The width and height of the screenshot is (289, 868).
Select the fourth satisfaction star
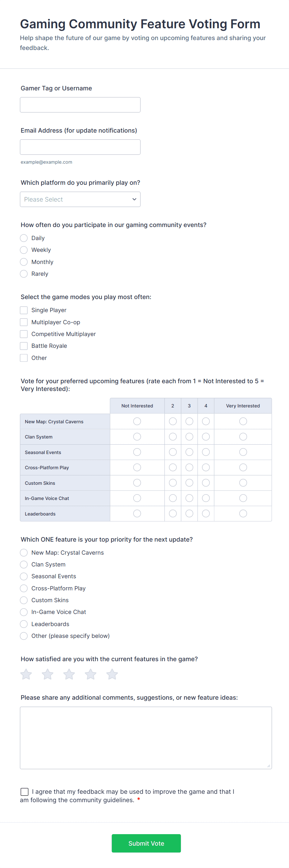click(x=90, y=674)
